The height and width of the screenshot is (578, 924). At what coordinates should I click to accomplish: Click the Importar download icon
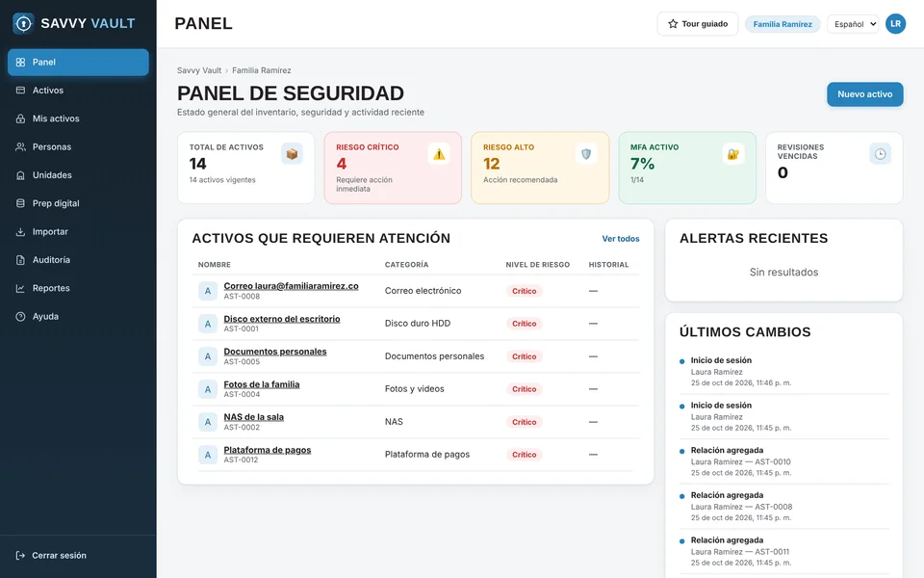pos(20,232)
